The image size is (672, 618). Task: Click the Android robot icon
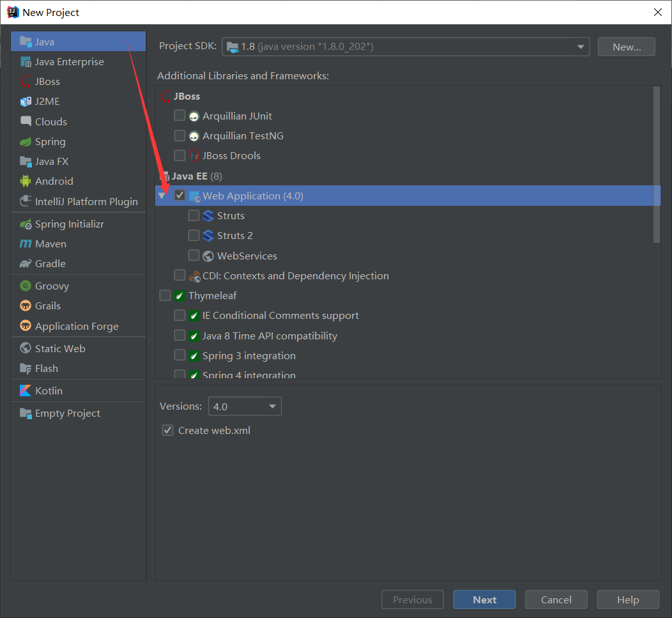pos(26,181)
